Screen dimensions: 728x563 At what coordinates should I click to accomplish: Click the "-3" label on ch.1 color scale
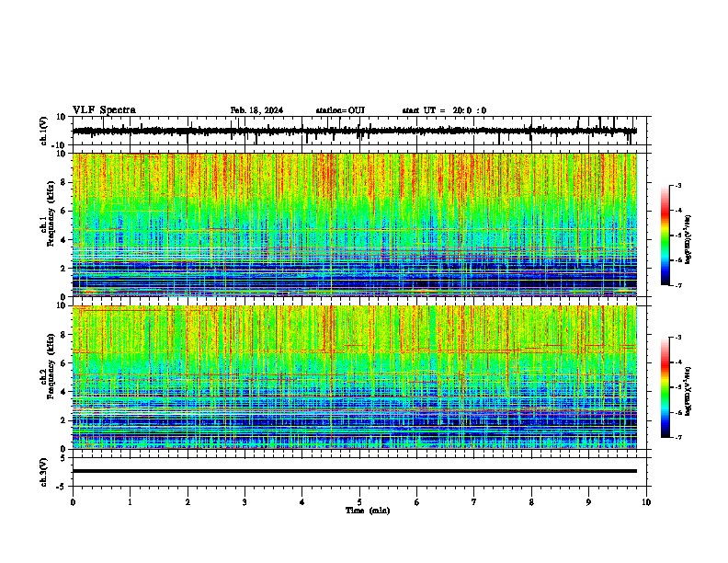(677, 185)
